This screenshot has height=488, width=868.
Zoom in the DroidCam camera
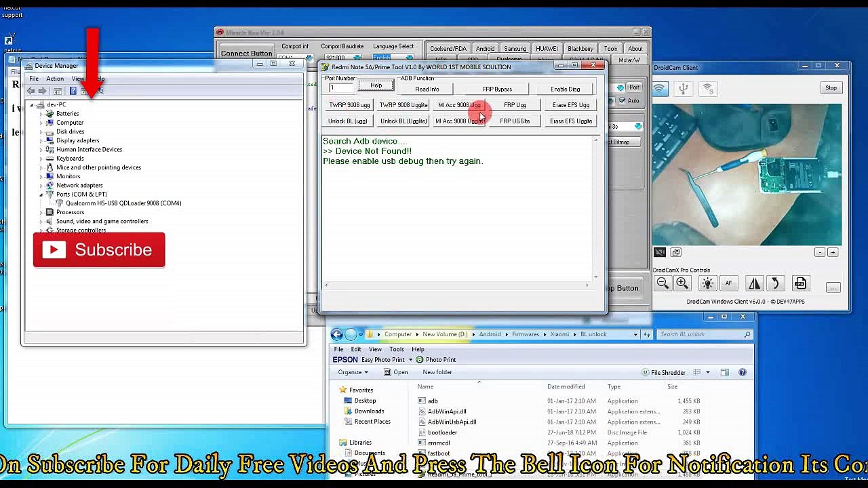pyautogui.click(x=682, y=284)
